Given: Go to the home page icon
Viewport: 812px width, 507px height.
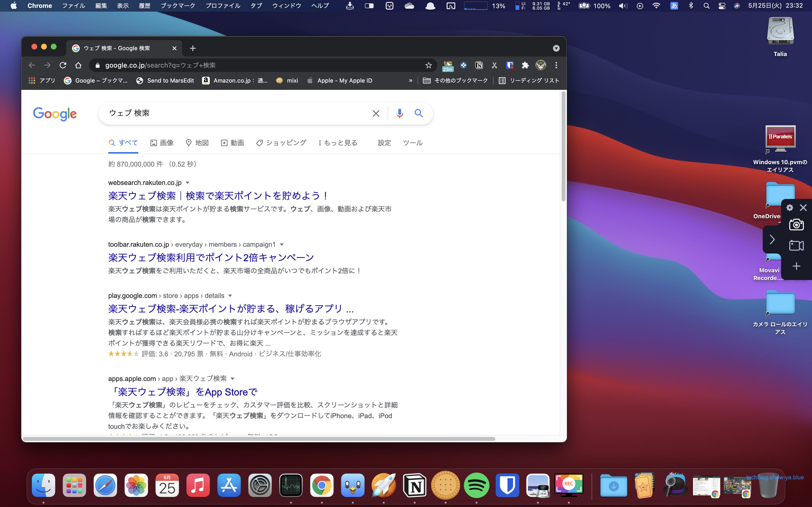Looking at the screenshot, I should pyautogui.click(x=78, y=65).
